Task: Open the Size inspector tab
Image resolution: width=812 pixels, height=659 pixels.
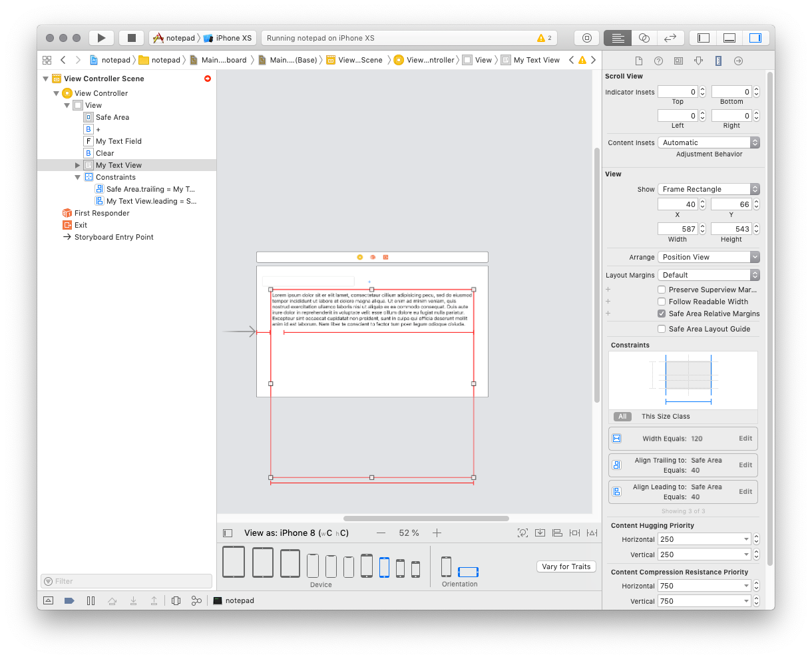Action: pos(718,61)
